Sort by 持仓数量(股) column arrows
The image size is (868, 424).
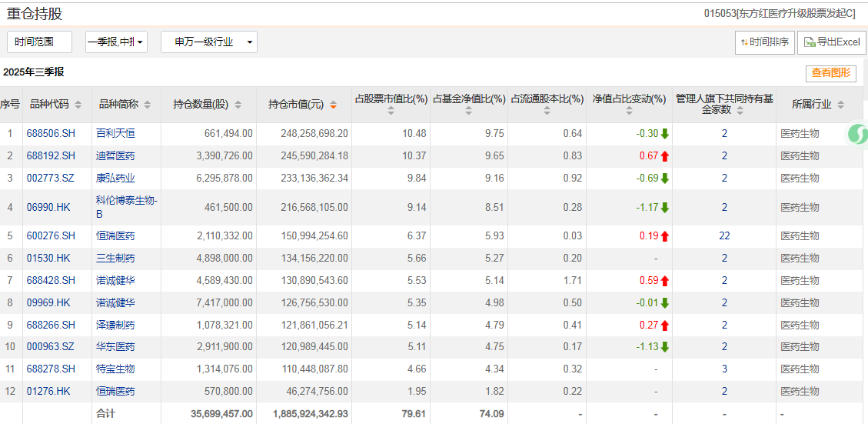click(x=238, y=105)
